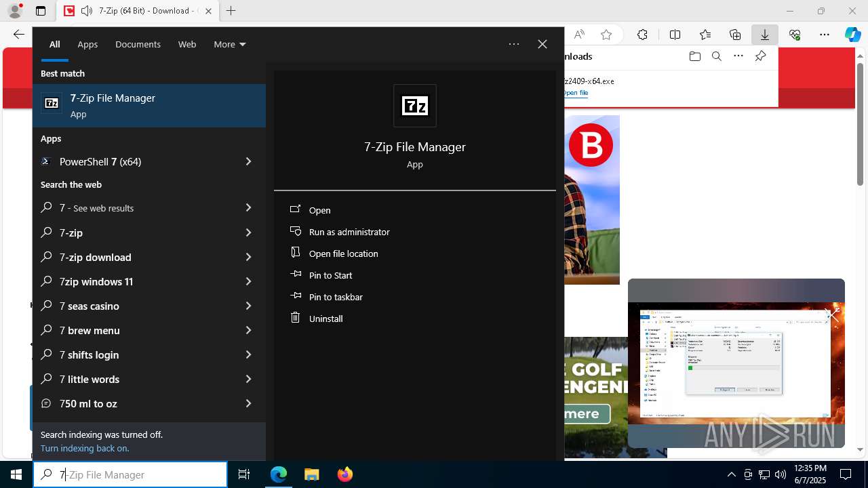Switch to the Documents search tab

coord(138,44)
